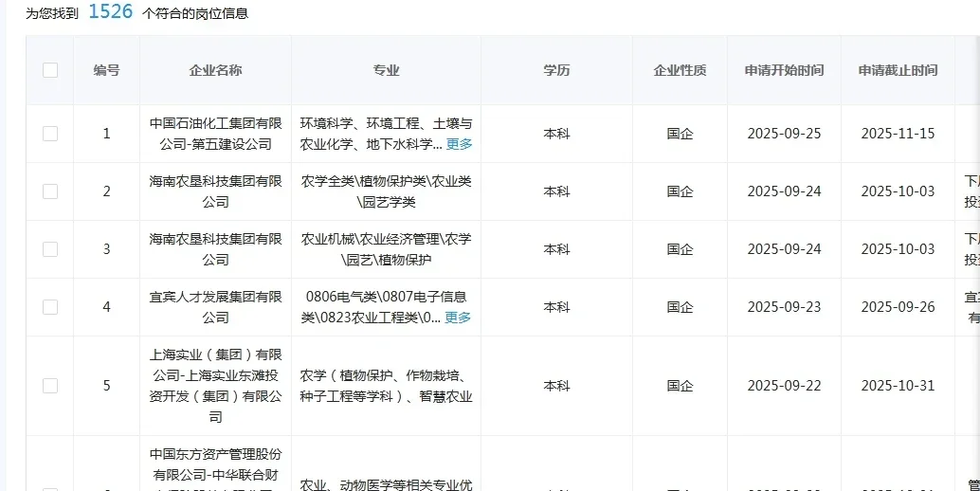Expand 更多 in 0806电气类 majors cell
This screenshot has height=491, width=980.
(458, 318)
